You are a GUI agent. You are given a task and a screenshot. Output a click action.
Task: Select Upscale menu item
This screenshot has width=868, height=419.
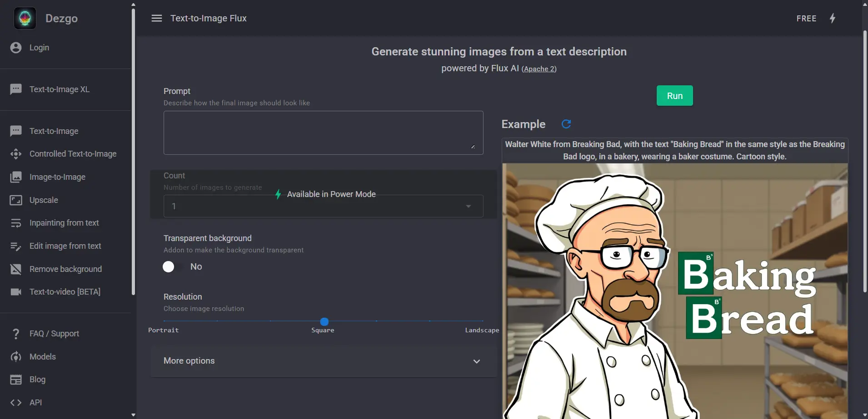44,200
